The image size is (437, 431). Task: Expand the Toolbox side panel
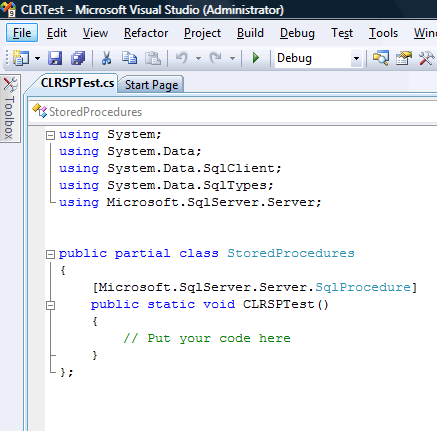pyautogui.click(x=10, y=108)
